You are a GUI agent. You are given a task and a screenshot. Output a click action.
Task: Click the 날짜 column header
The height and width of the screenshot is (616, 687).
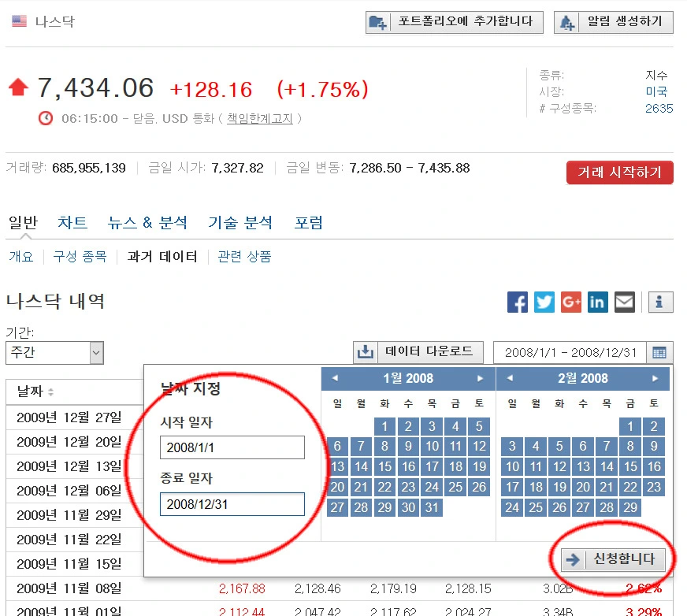(75, 391)
